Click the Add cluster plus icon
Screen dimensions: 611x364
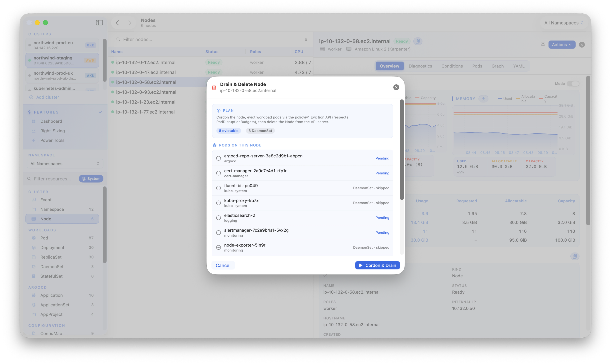click(31, 97)
